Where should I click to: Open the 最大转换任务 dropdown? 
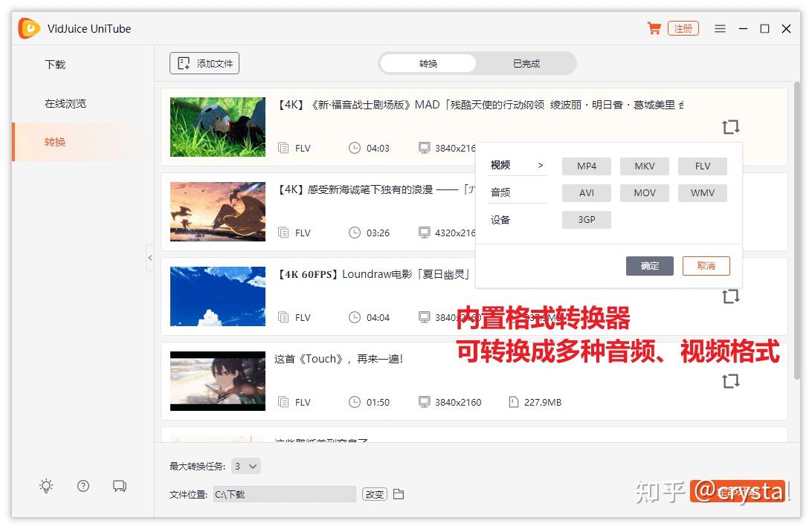246,467
